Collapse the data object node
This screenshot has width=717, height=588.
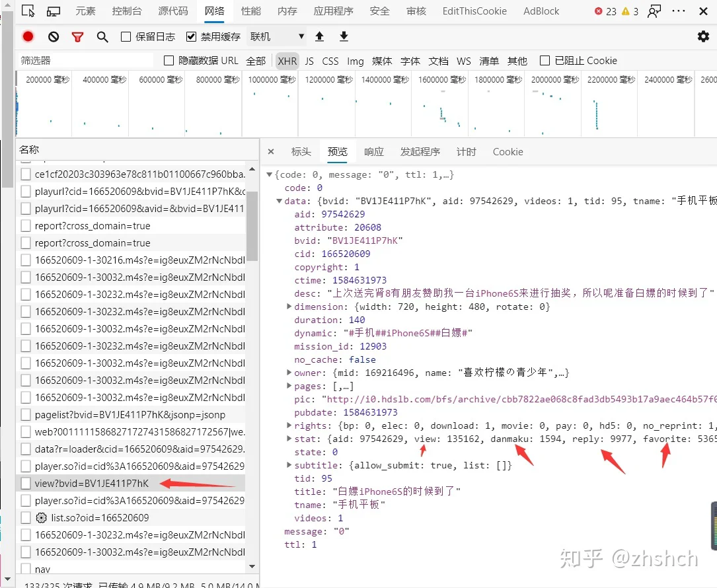(279, 202)
